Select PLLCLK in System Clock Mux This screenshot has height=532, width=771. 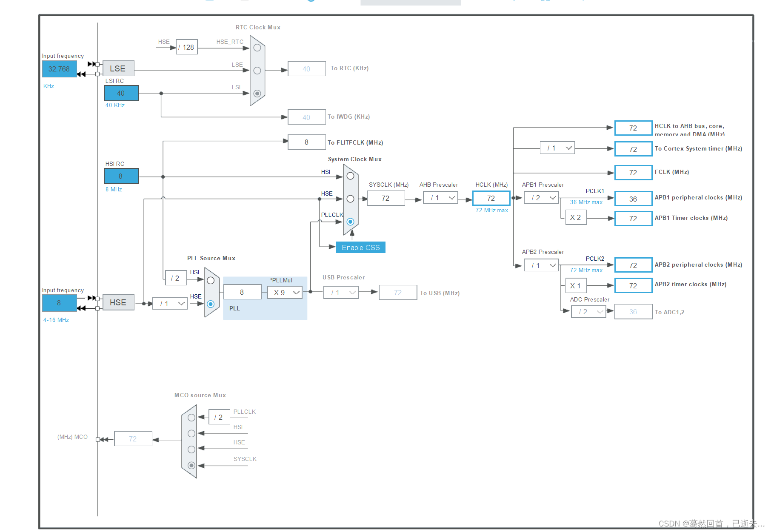(350, 222)
